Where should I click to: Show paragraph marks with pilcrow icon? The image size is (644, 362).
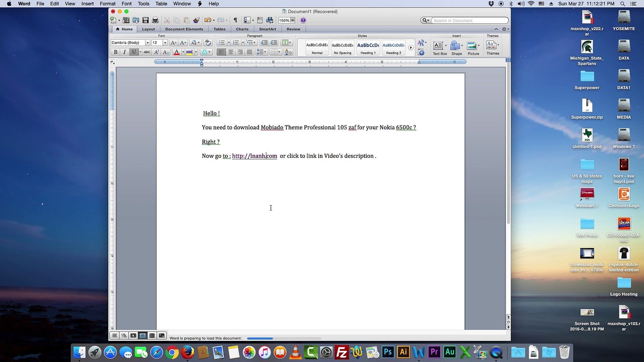235,20
